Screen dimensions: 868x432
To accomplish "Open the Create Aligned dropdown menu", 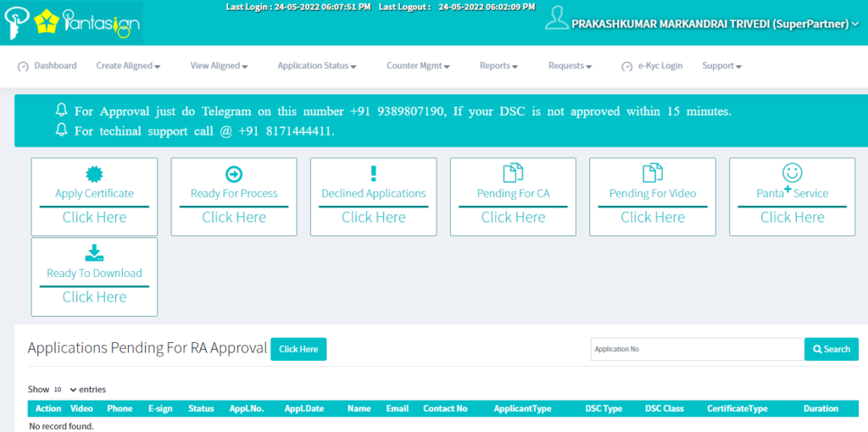I will coord(128,66).
